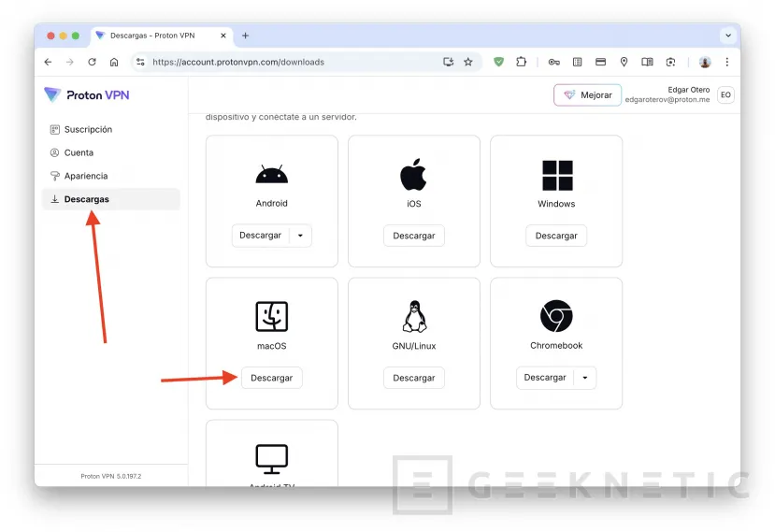This screenshot has height=532, width=775.
Task: Click Descargar for iOS
Action: click(414, 236)
